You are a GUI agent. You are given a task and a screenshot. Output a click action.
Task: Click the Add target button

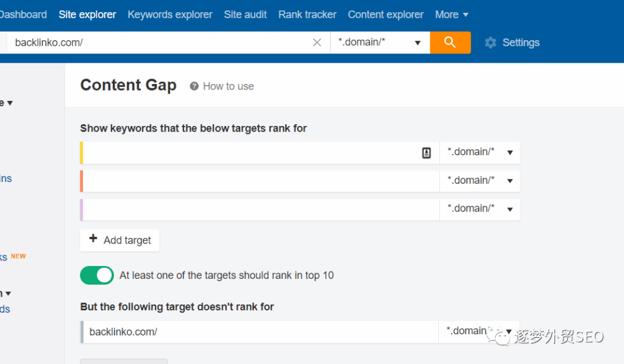click(120, 240)
